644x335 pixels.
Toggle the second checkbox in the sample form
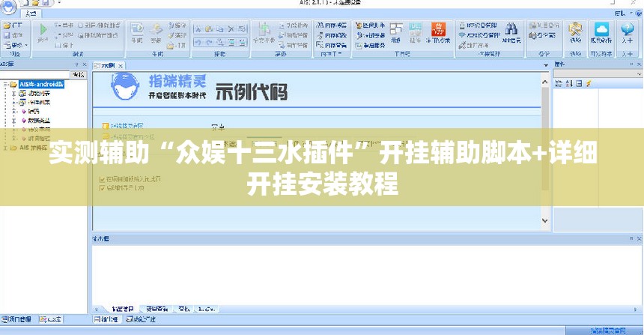pyautogui.click(x=103, y=188)
